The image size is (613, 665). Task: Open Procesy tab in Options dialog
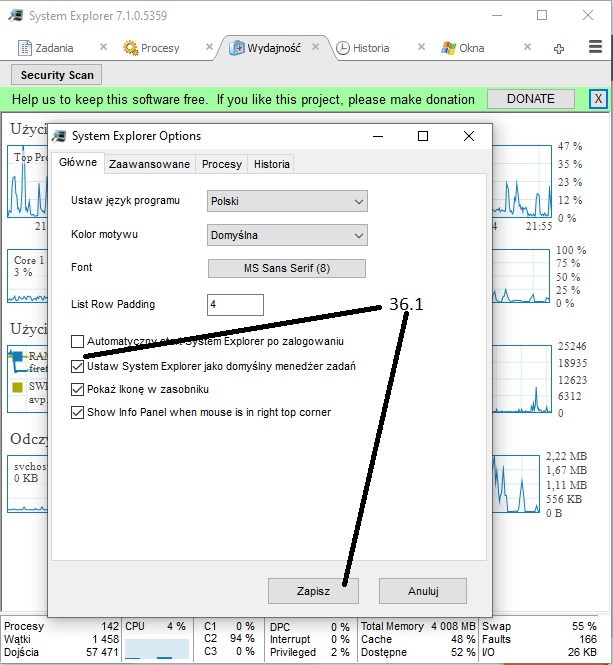222,164
